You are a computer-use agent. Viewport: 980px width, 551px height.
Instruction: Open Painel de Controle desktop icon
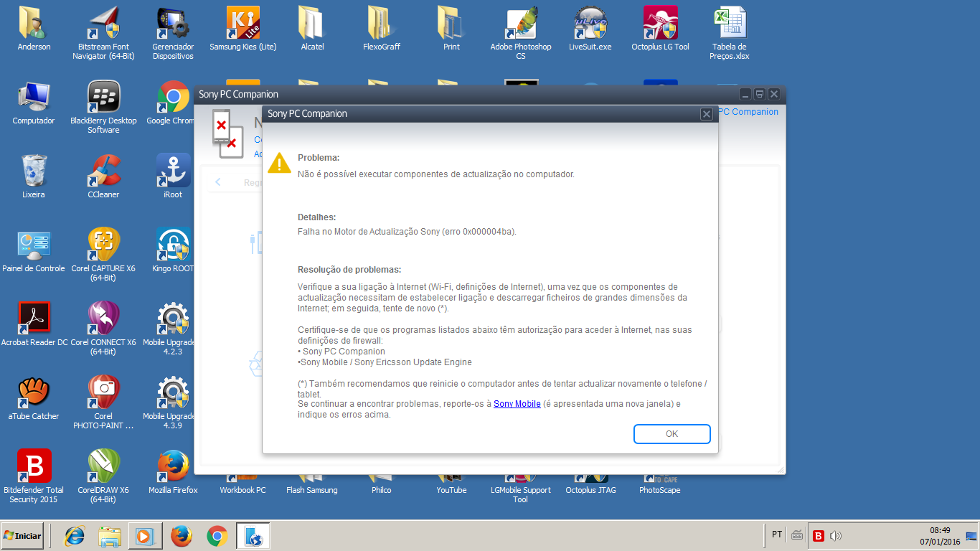(x=34, y=251)
